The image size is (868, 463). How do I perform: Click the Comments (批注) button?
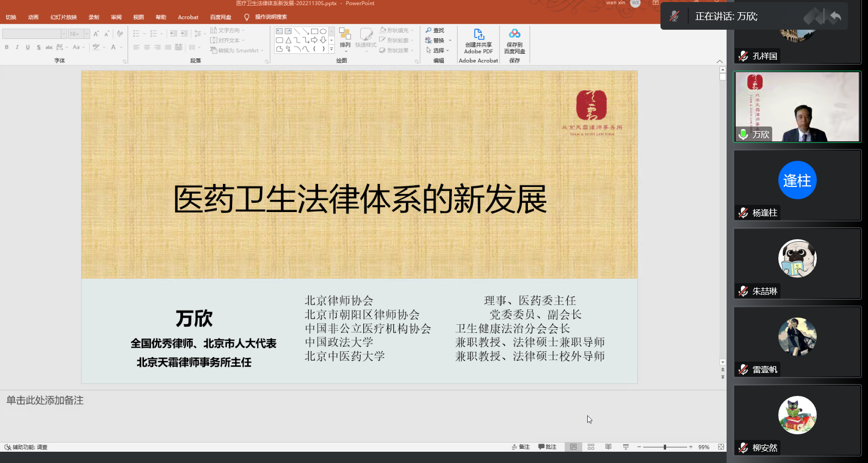pyautogui.click(x=547, y=447)
